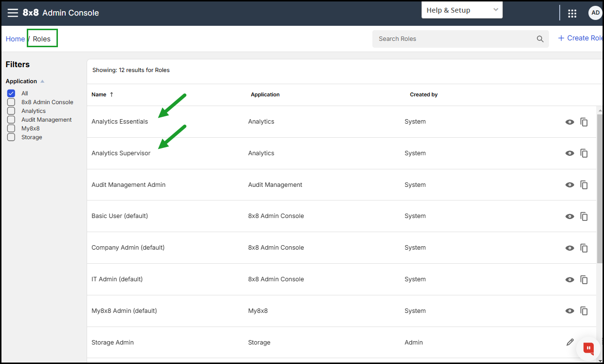Screen dimensions: 604x364
Task: View the IT Admin (default) role
Action: click(569, 280)
